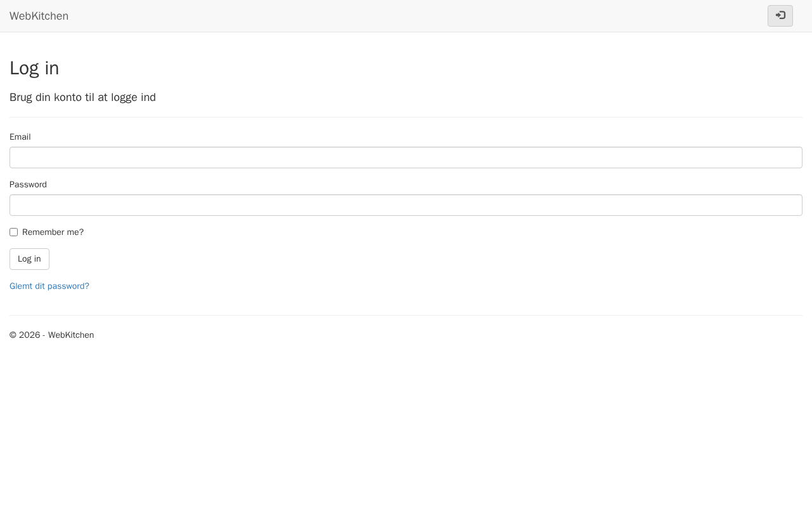Screen dimensions: 812x508
Task: Click the 'Remember me?' label text
Action: click(53, 232)
